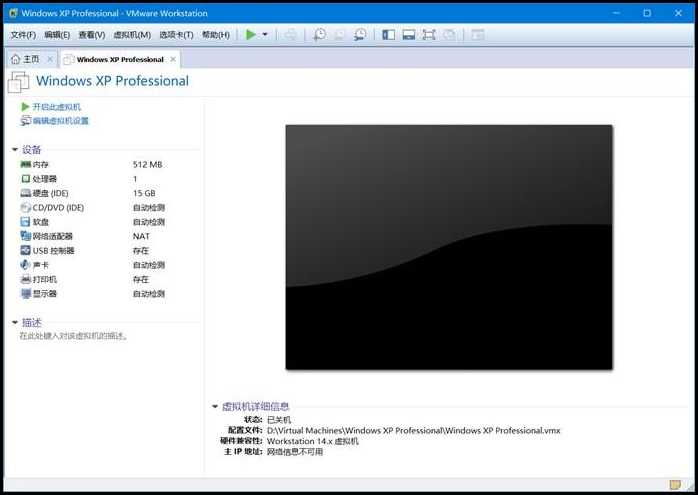
Task: Click the Unity mode toolbar icon
Action: [449, 34]
